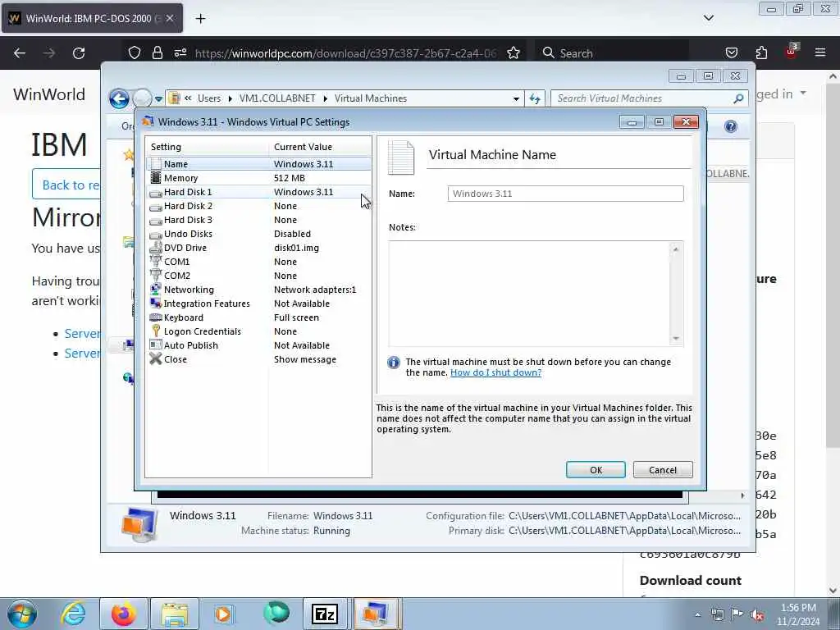This screenshot has width=840, height=630.
Task: Click the tracking protection shield icon
Action: 135,53
